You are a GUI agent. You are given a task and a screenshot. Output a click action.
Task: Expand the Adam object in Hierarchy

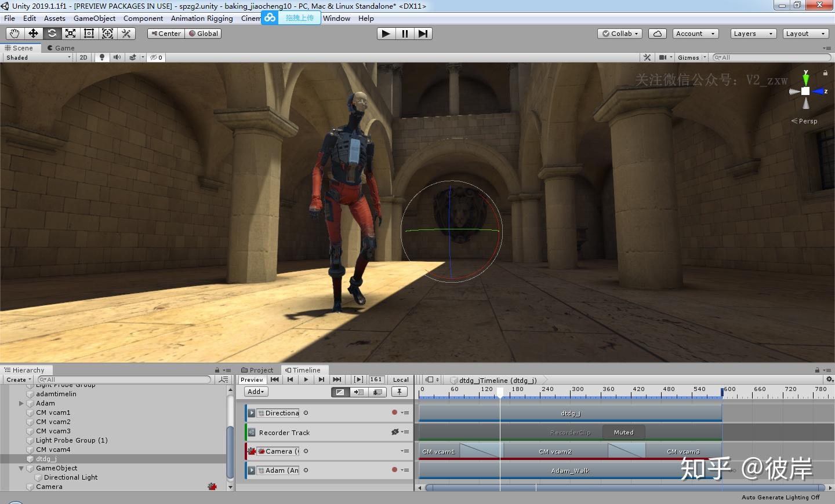pos(21,403)
